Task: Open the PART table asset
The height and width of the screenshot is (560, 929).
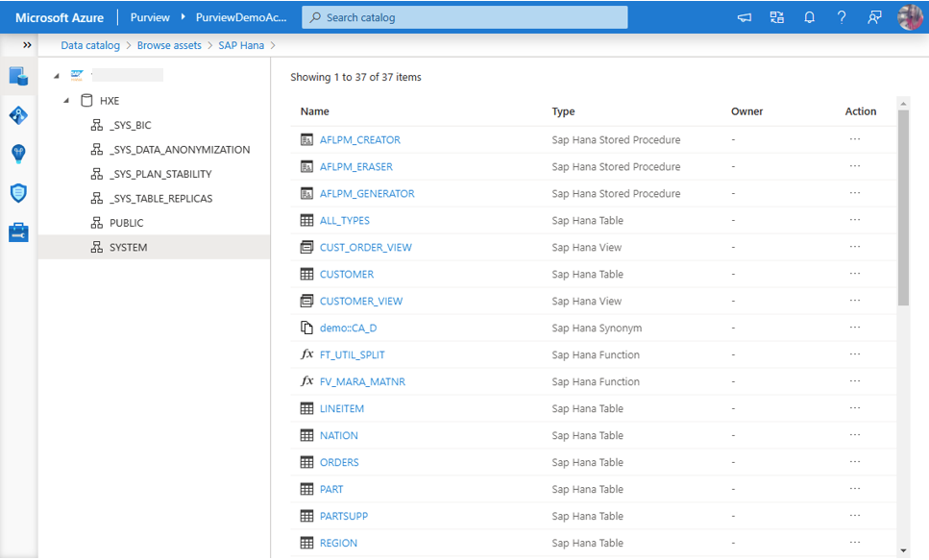Action: click(331, 490)
